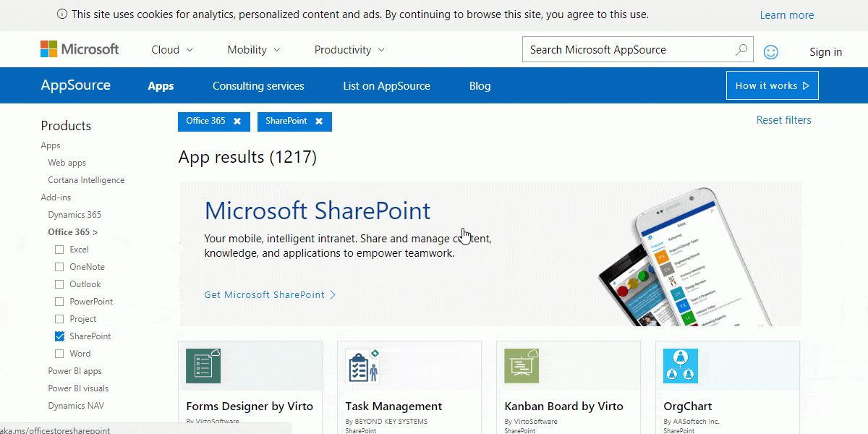Image resolution: width=868 pixels, height=434 pixels.
Task: Check the Excel filter checkbox
Action: 59,250
